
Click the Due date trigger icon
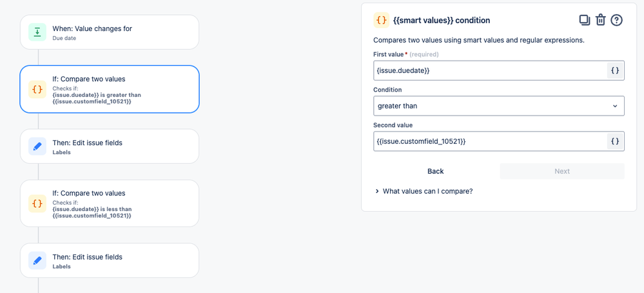click(x=37, y=32)
